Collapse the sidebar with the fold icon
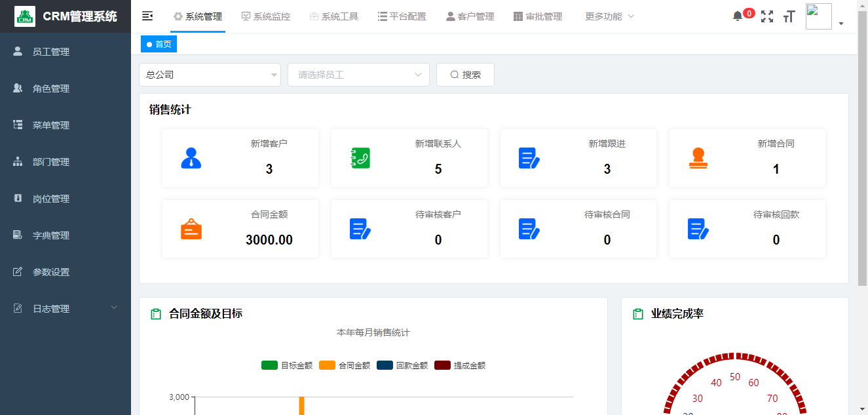 (x=147, y=16)
